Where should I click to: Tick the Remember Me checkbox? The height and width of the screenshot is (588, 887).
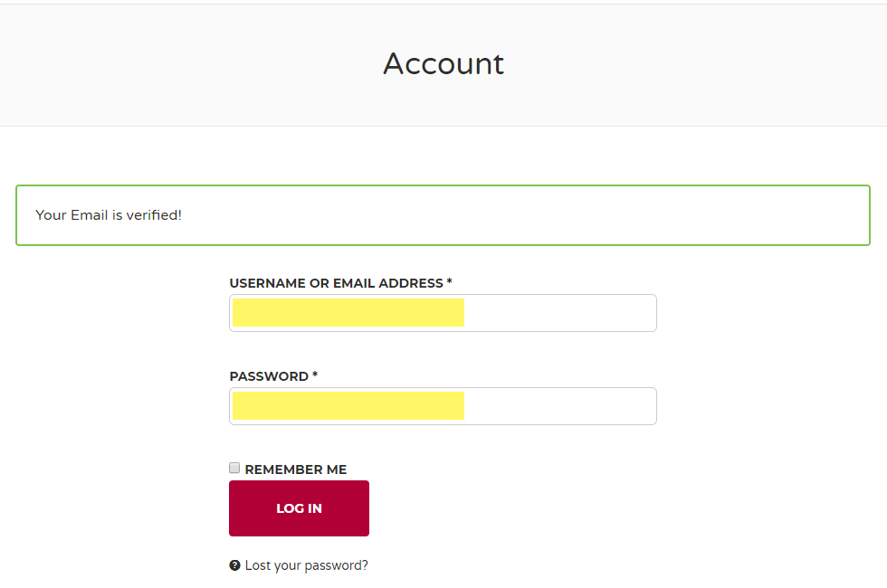click(x=234, y=468)
